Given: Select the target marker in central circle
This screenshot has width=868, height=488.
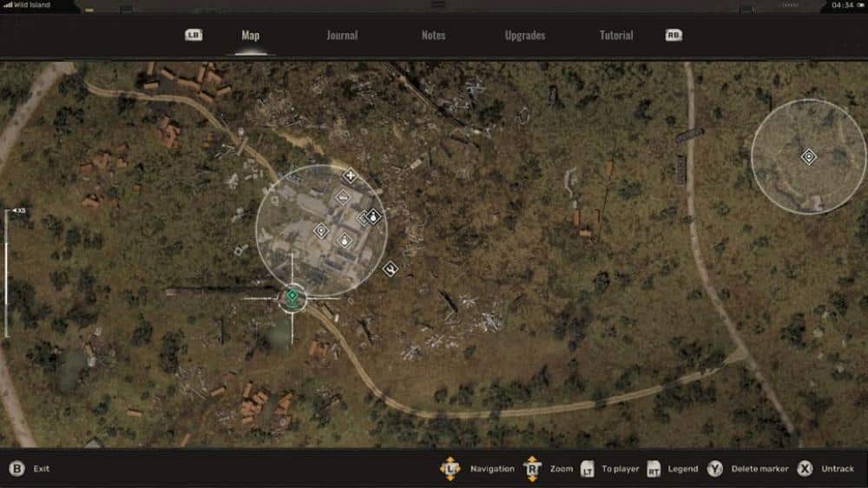Looking at the screenshot, I should tap(321, 230).
